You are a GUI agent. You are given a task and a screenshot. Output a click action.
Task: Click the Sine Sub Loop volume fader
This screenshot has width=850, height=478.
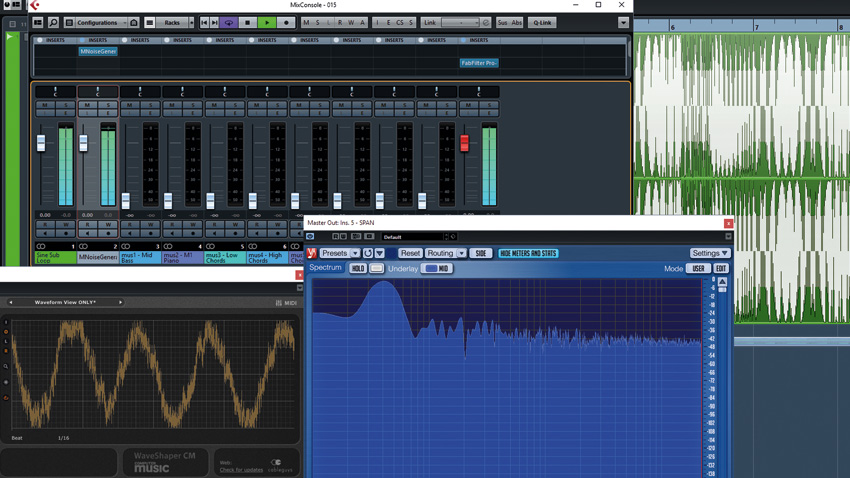pos(41,143)
